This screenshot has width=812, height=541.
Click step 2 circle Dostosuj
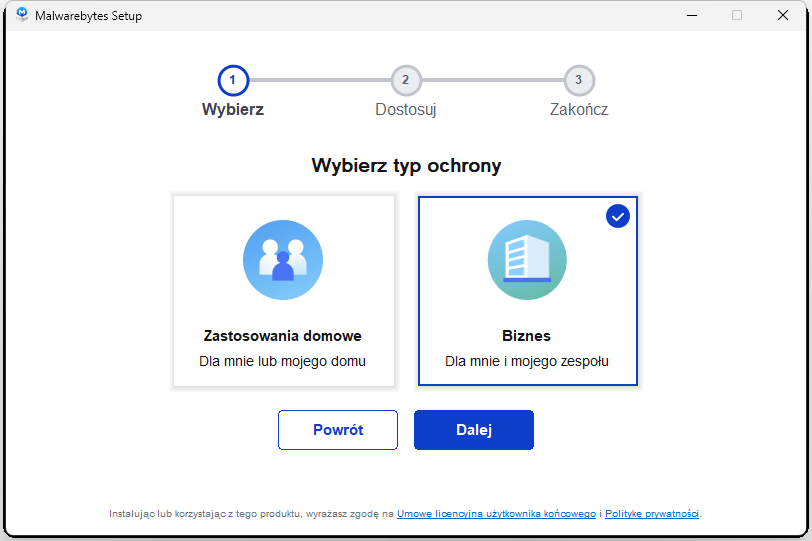[406, 80]
